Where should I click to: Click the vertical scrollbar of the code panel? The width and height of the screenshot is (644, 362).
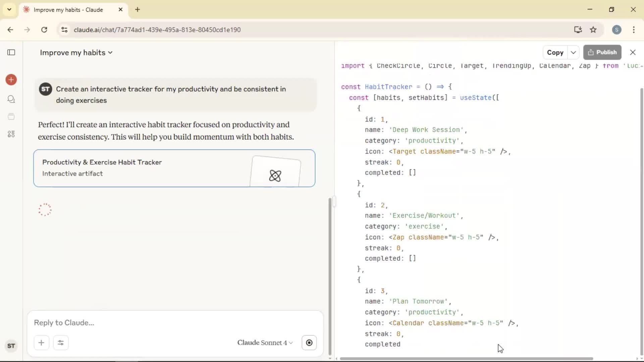click(642, 221)
